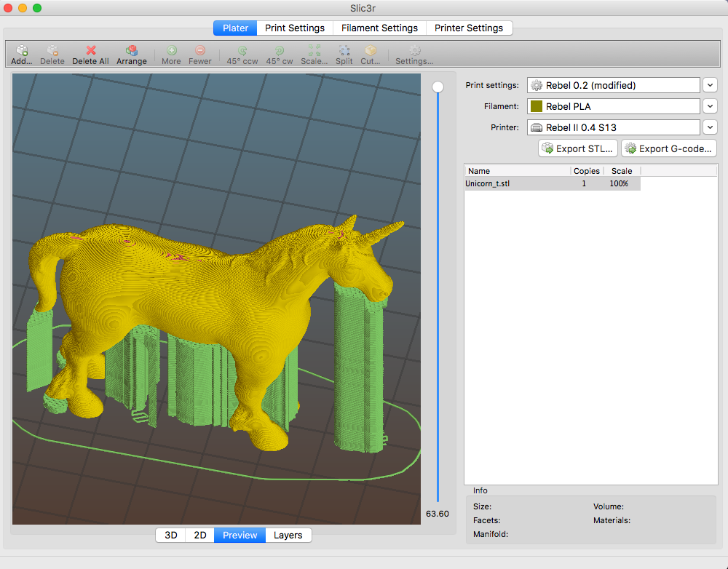This screenshot has width=728, height=569.
Task: Open the Filament preset dropdown
Action: point(711,106)
